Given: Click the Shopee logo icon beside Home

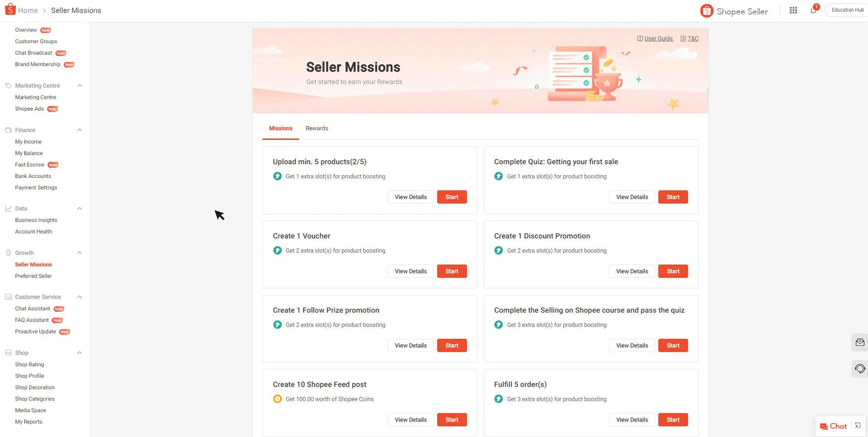Looking at the screenshot, I should (x=10, y=10).
